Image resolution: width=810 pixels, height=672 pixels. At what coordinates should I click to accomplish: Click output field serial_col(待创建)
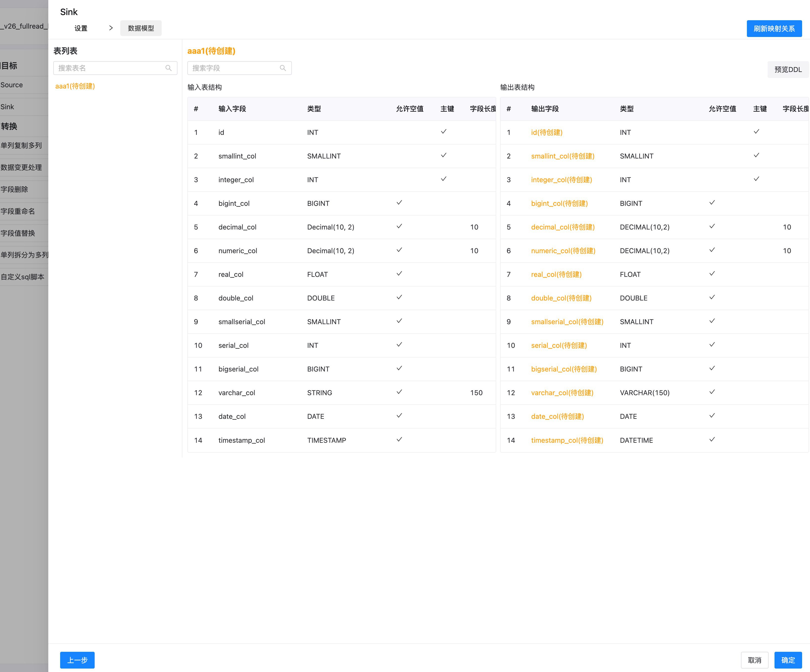pyautogui.click(x=559, y=345)
